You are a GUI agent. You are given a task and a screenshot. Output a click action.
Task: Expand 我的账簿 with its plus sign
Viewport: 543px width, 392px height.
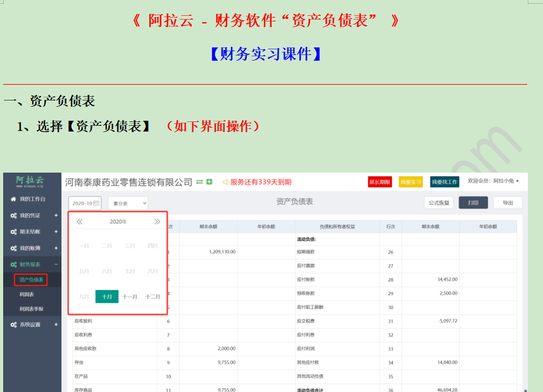pyautogui.click(x=56, y=248)
